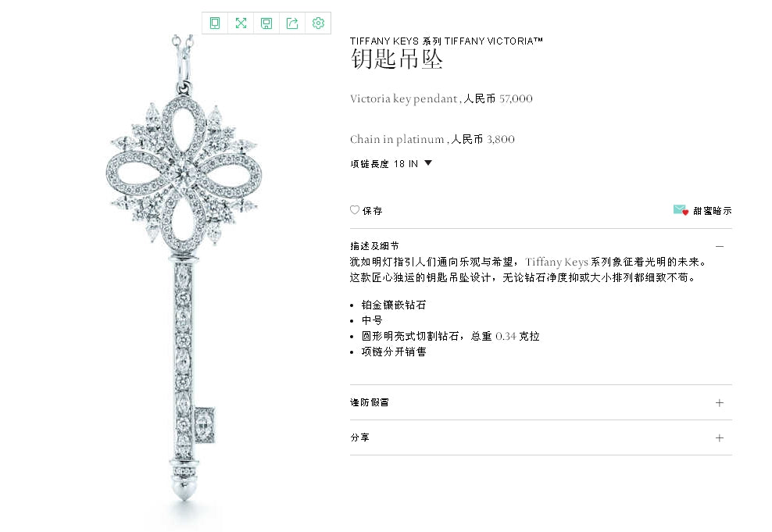772x532 pixels.
Task: Click the tablet view icon in toolbar
Action: [215, 23]
